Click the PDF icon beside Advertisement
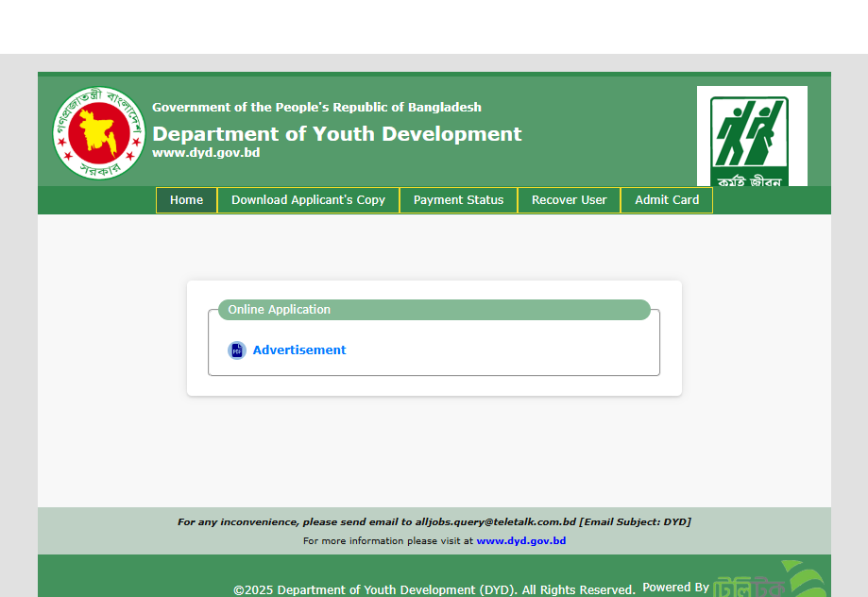 click(x=237, y=350)
